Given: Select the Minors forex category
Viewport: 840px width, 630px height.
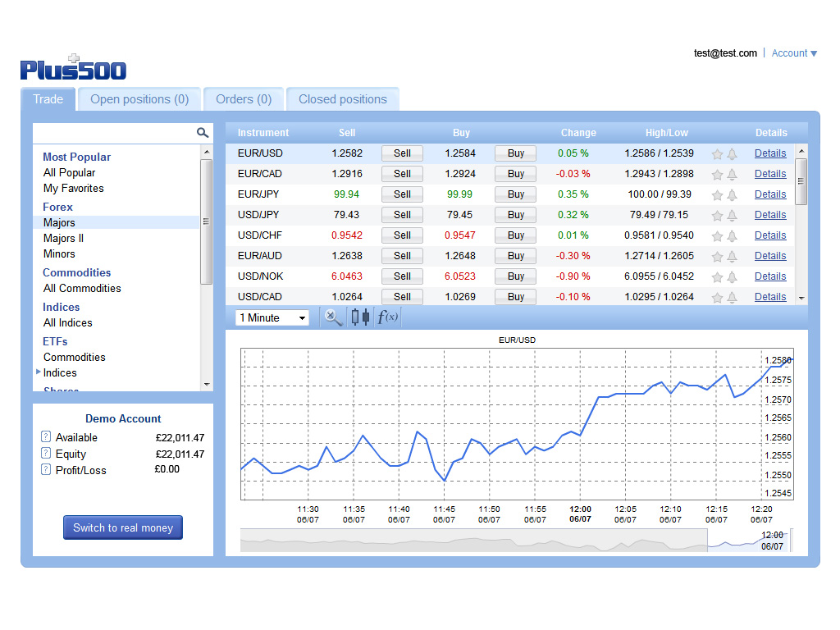Looking at the screenshot, I should click(59, 253).
